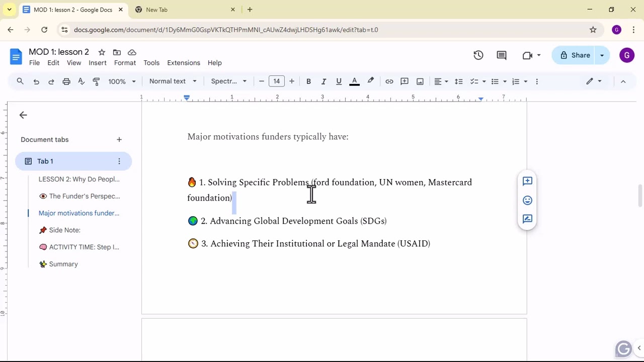Insert a numbered list
The width and height of the screenshot is (644, 362).
tap(516, 81)
